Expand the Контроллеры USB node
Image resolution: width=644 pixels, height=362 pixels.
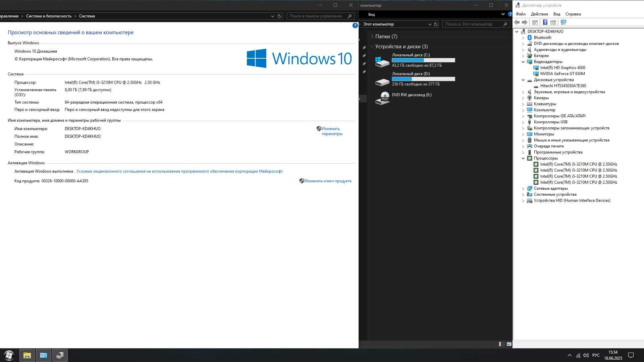coord(523,122)
